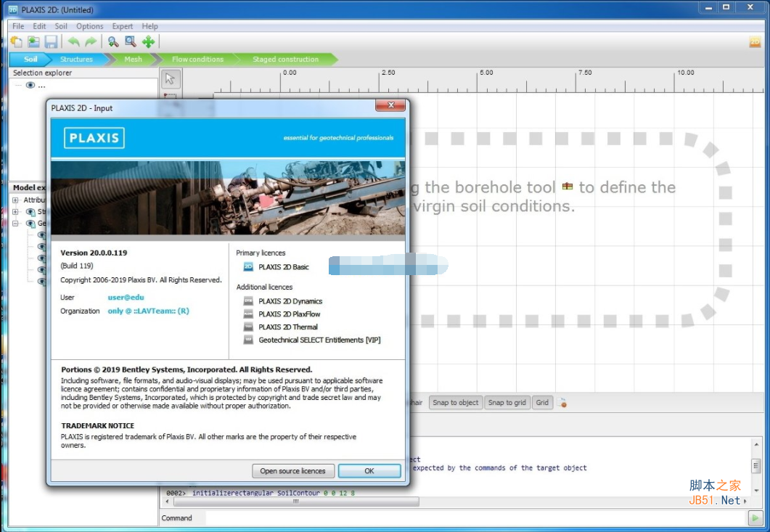This screenshot has height=532, width=770.
Task: Click the 'Portions © 2019 Bentley Systems' heading
Action: click(187, 369)
